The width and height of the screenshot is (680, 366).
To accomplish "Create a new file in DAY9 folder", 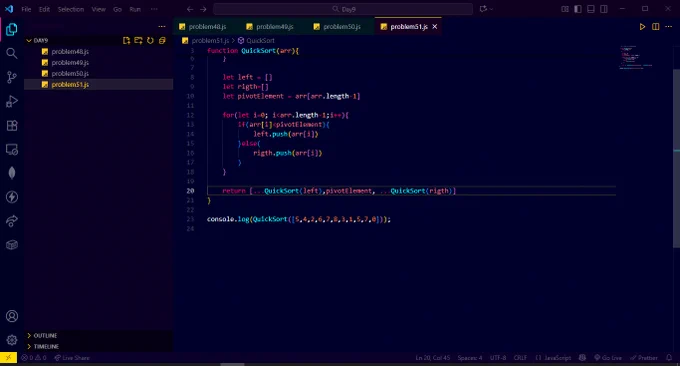I will [x=126, y=40].
